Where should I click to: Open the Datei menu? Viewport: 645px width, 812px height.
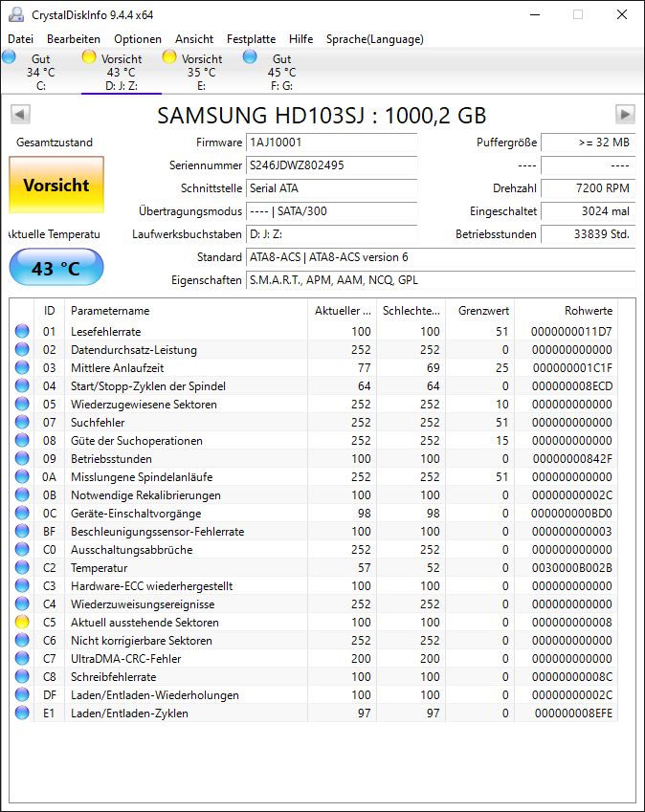pyautogui.click(x=21, y=39)
